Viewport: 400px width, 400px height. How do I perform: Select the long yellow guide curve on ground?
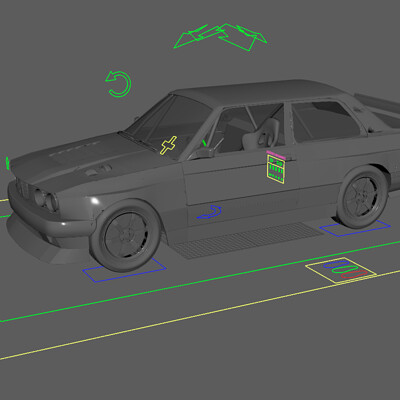coord(200,315)
